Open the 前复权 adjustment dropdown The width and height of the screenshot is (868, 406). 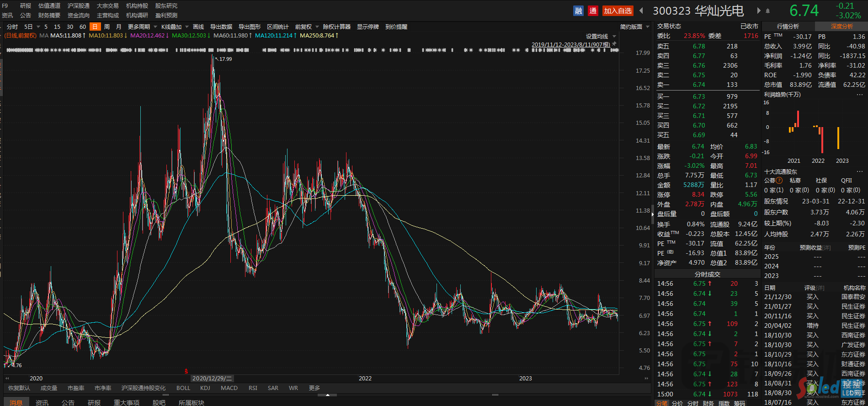click(306, 27)
